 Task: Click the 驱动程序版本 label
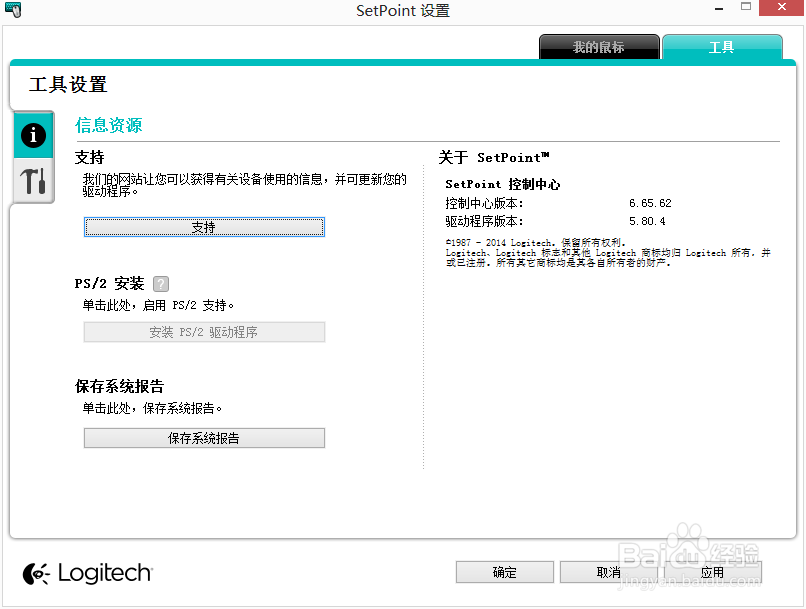484,222
